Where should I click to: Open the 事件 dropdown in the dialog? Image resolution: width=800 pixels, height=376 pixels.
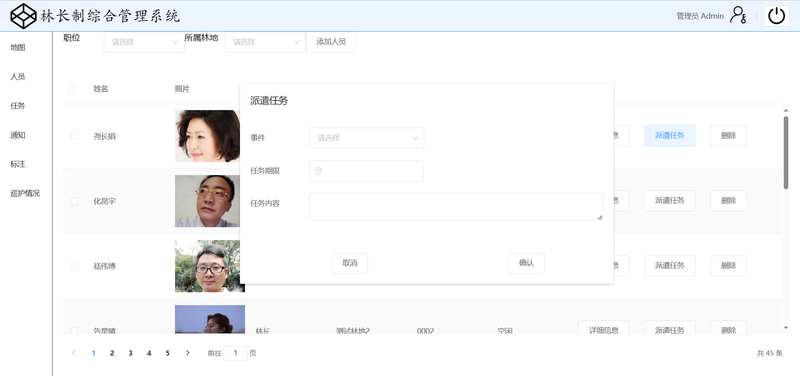[366, 138]
